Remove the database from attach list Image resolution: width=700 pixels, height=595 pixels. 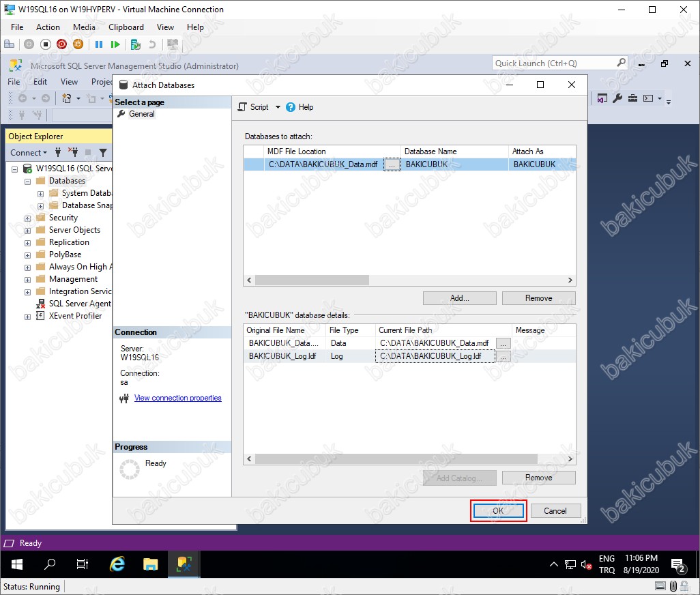[x=538, y=298]
